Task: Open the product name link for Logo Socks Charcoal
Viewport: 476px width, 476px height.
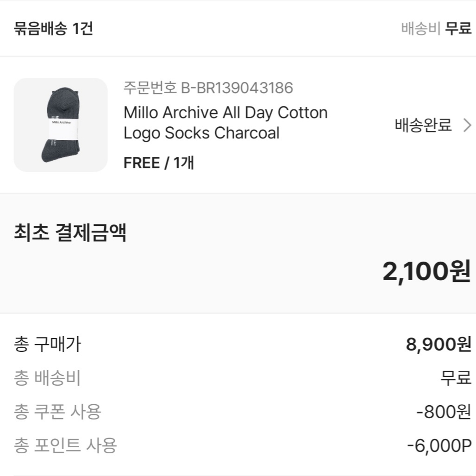Action: pos(201,132)
